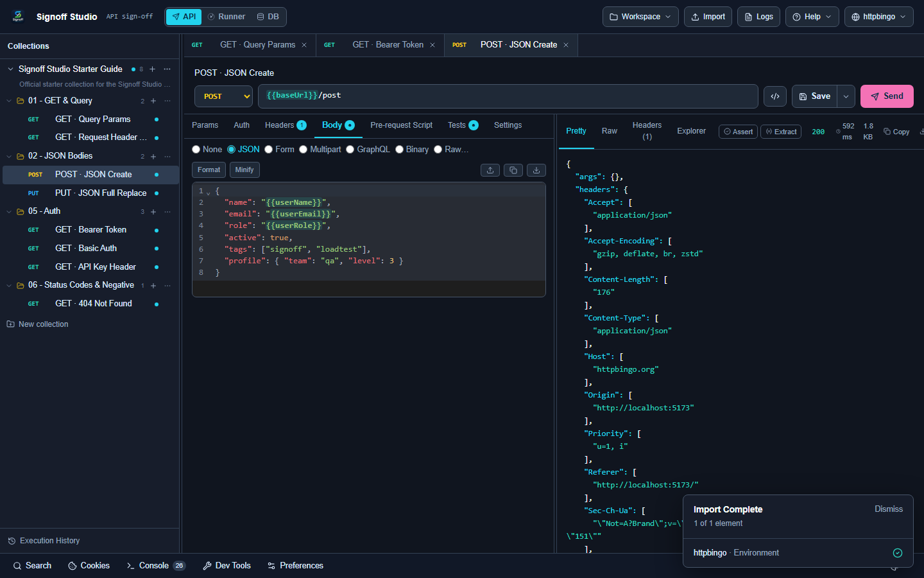Open the request Settings tab
This screenshot has height=578, width=924.
508,125
